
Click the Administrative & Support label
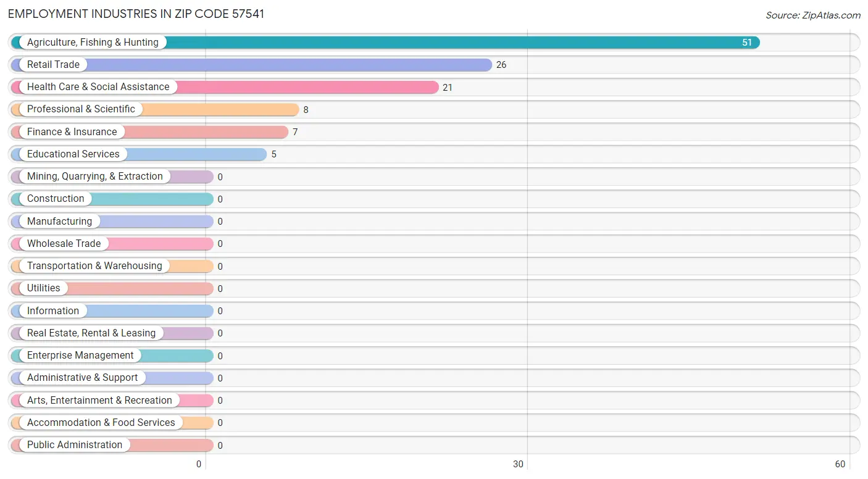click(x=82, y=378)
